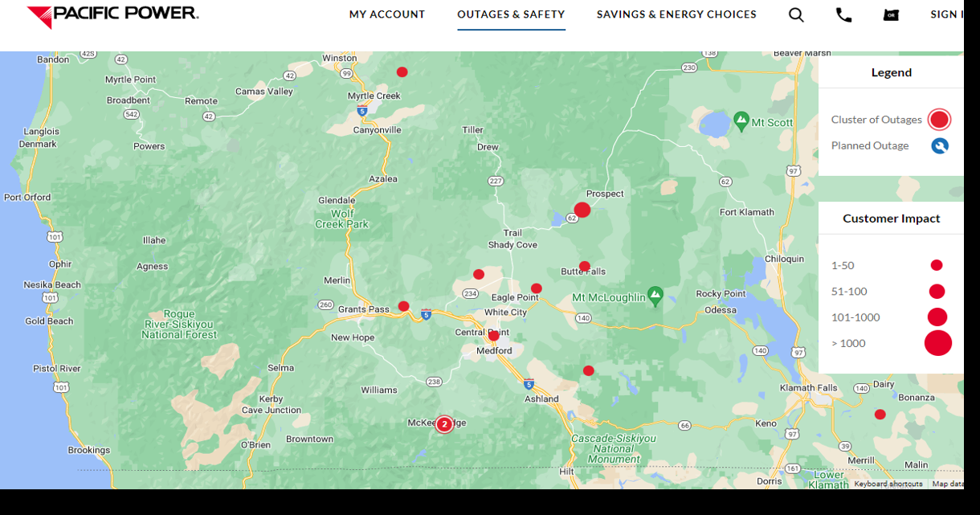This screenshot has width=980, height=515.
Task: Click the Medford city label
Action: coord(494,350)
